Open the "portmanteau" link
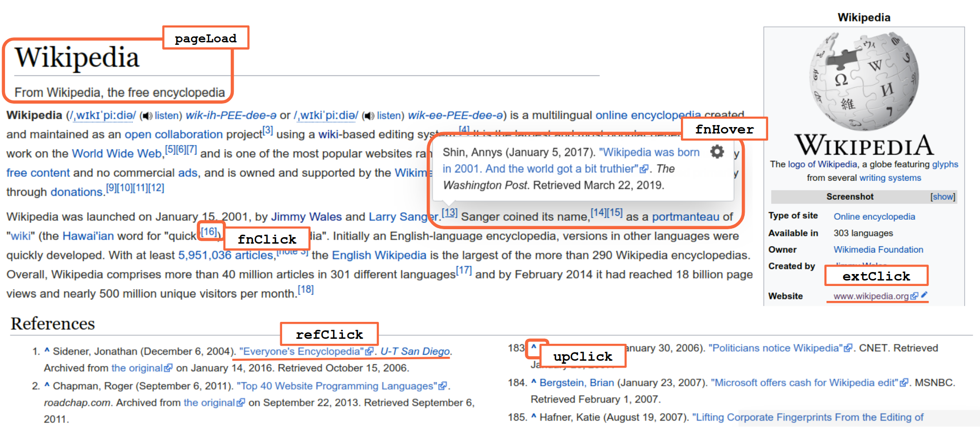Screen dimensions: 980x427 coord(686,217)
